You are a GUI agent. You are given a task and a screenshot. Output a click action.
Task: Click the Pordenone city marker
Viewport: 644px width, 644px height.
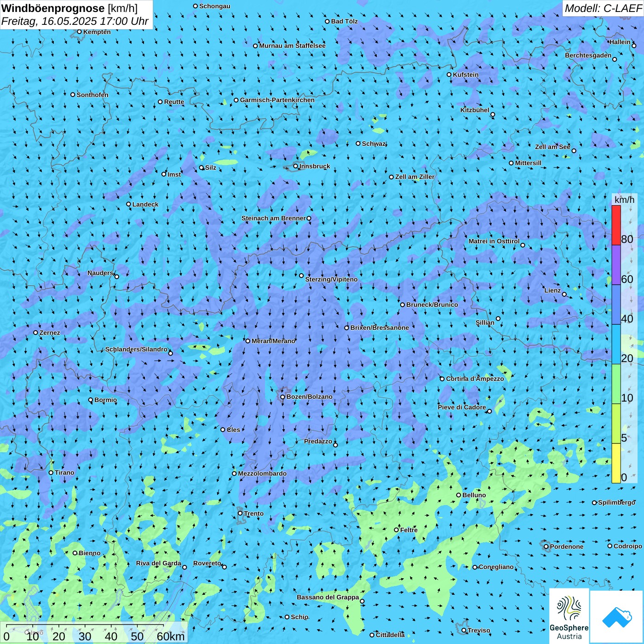coord(546,546)
